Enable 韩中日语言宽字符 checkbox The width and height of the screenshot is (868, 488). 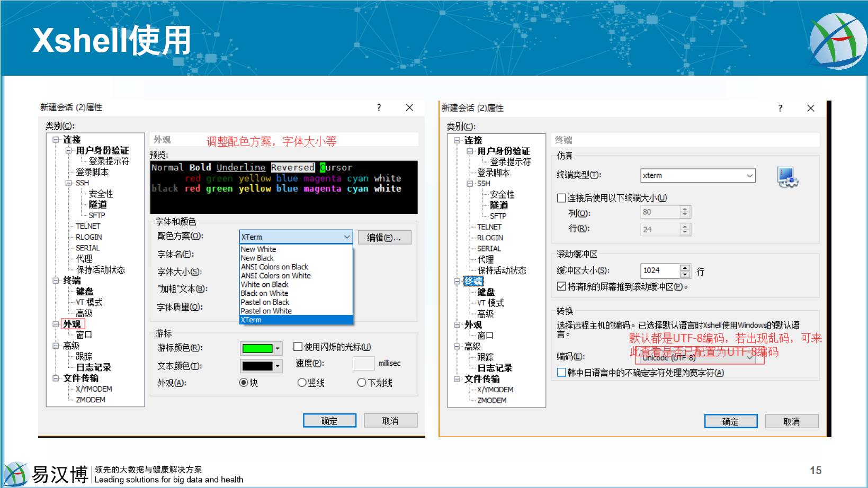click(x=561, y=373)
